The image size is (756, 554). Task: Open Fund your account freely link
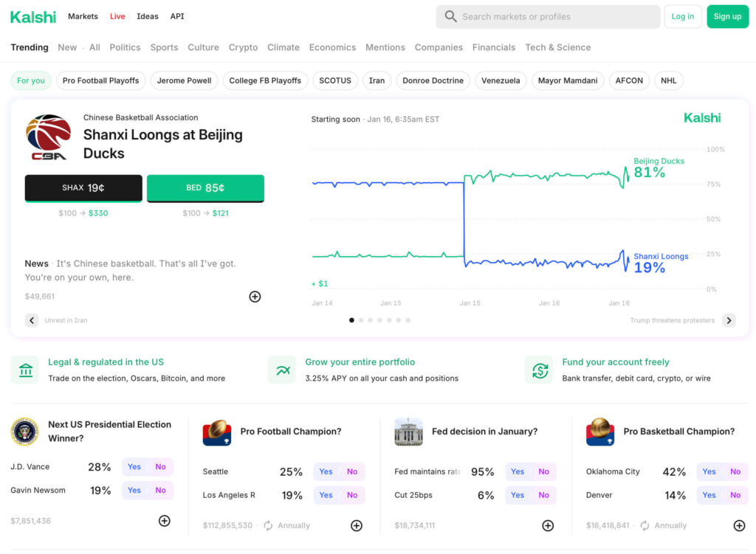tap(616, 361)
